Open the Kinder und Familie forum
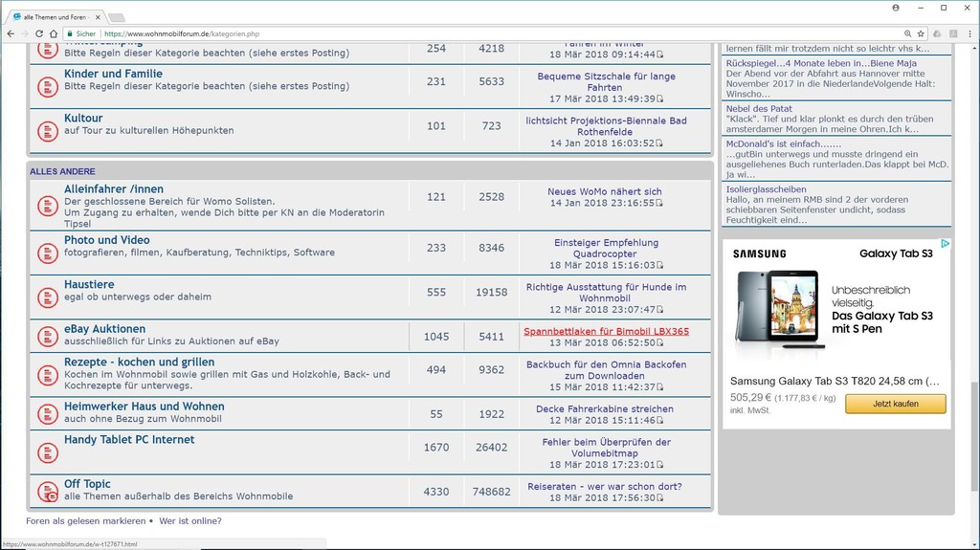Screen dimensions: 980x550 tap(113, 74)
